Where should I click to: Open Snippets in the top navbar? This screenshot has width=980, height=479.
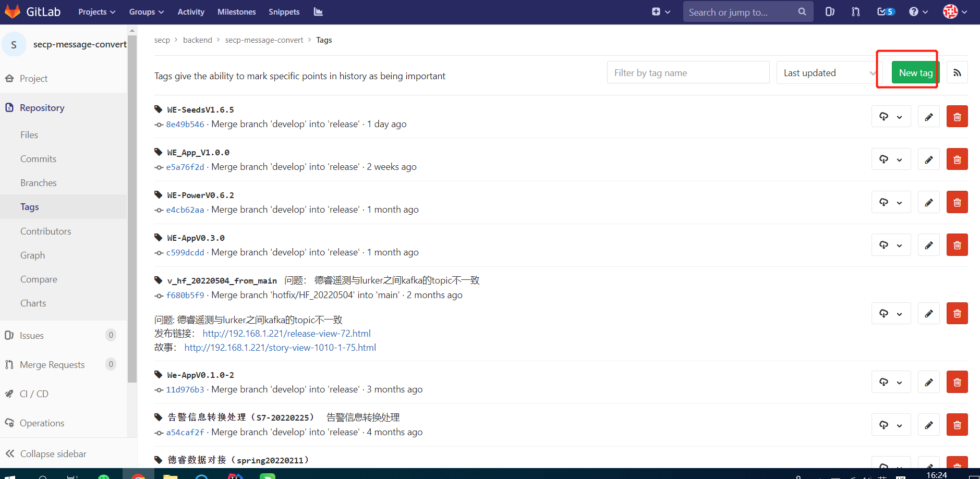click(x=284, y=11)
